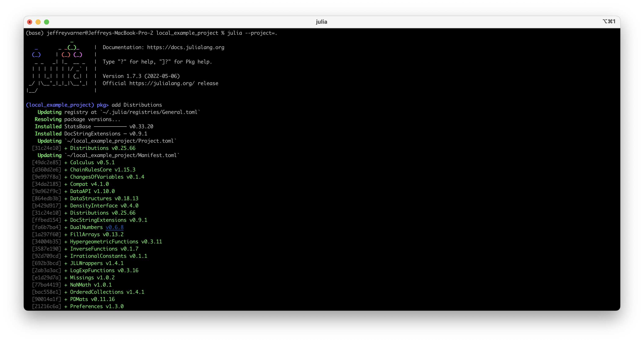Select the StatsBase v0.33.20 installed line

[x=94, y=127]
